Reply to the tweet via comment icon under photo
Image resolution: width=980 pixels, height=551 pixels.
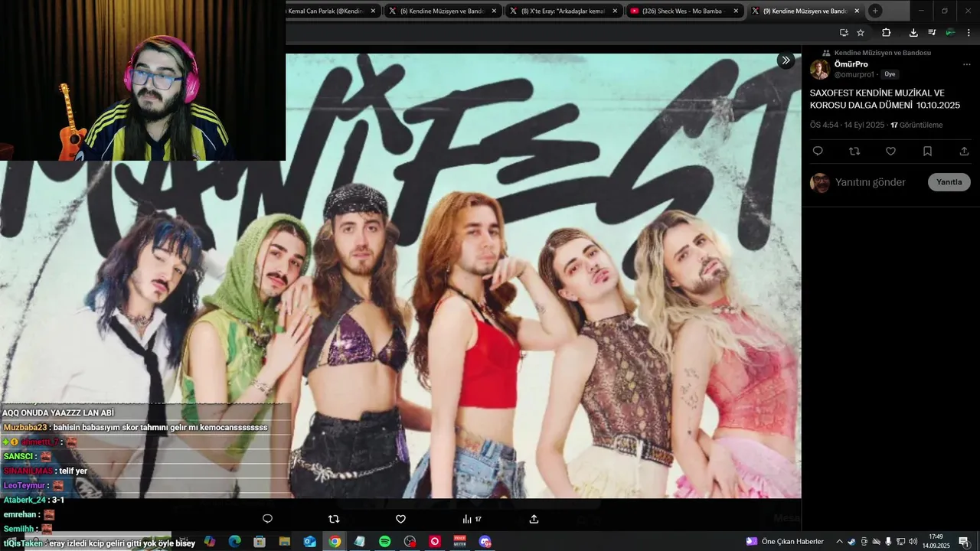click(x=267, y=519)
